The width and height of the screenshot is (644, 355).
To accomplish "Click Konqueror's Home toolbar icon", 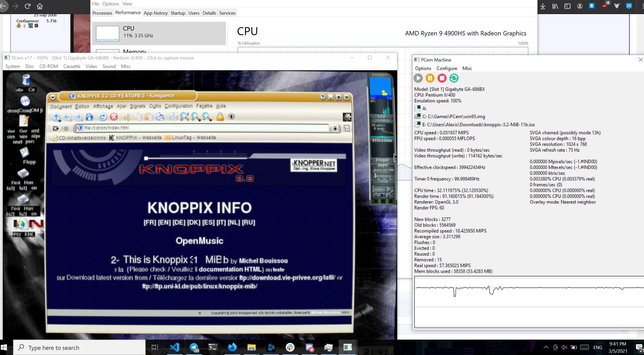I will 89,117.
